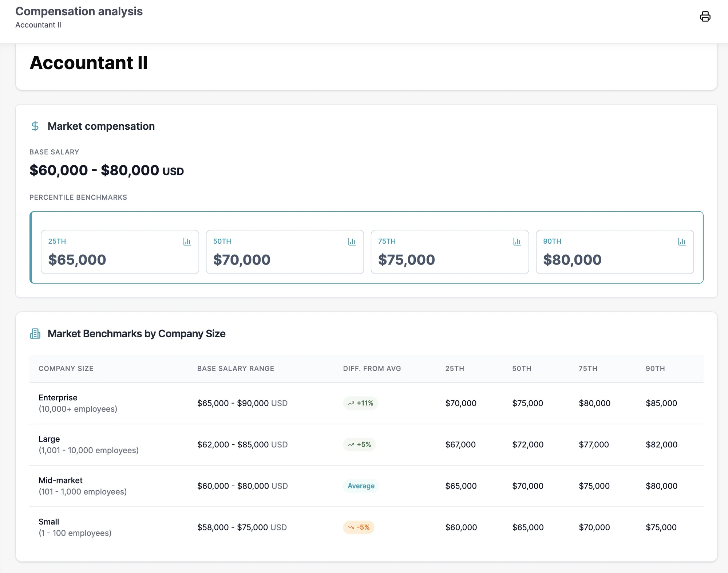This screenshot has width=728, height=573.
Task: Click the 75TH column header in table
Action: [x=588, y=368]
